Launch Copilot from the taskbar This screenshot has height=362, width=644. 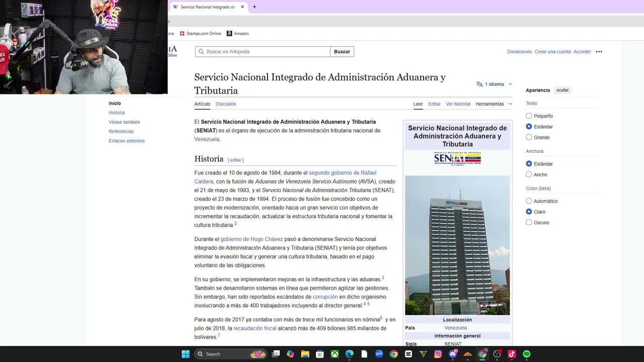click(290, 354)
